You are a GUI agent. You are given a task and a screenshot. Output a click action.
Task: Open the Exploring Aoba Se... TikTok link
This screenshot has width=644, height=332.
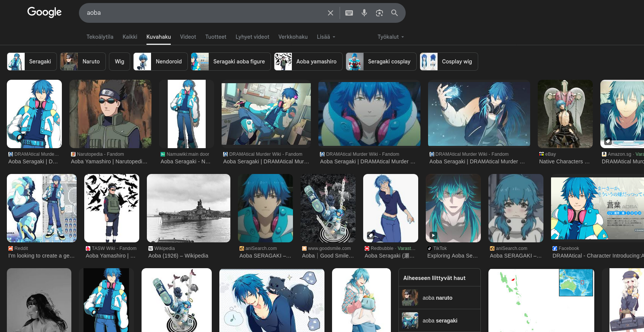coord(453,256)
